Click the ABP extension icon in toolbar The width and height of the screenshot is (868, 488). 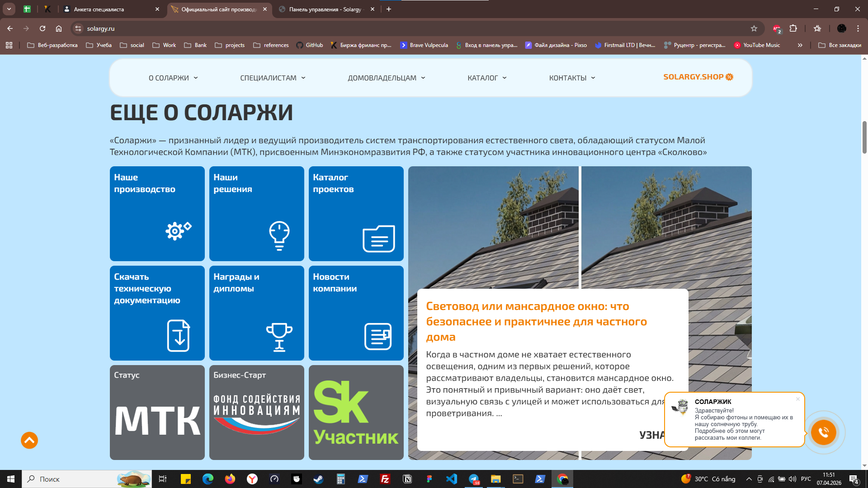pyautogui.click(x=777, y=29)
